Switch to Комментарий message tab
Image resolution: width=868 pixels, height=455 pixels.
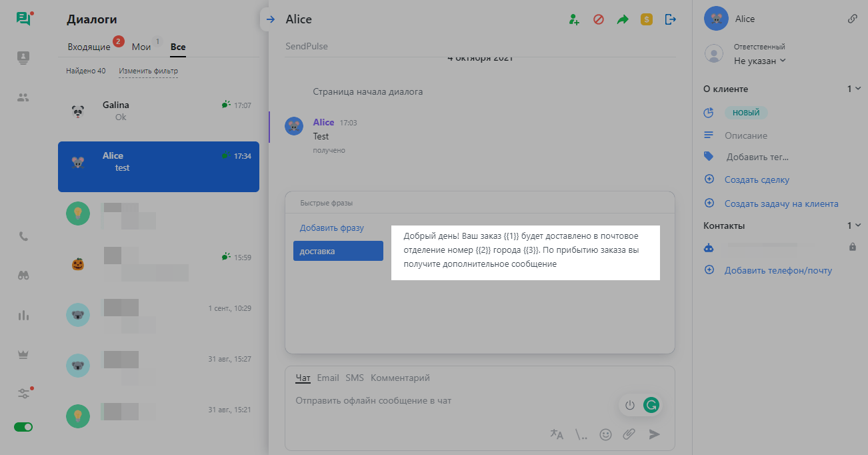400,378
